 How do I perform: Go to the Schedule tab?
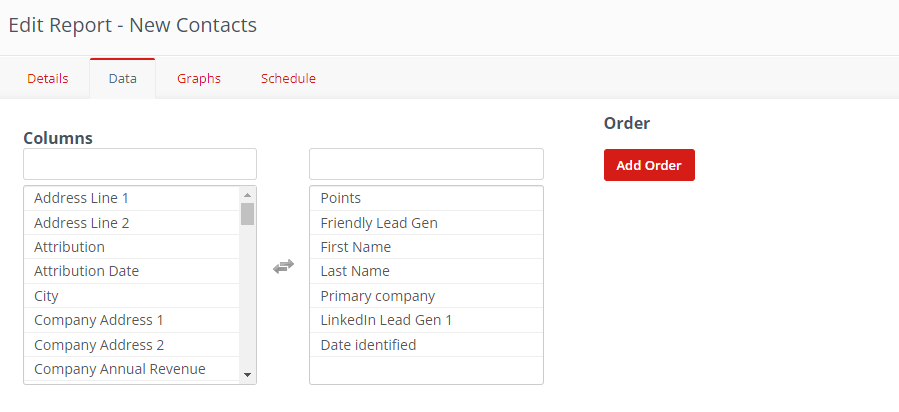tap(288, 79)
